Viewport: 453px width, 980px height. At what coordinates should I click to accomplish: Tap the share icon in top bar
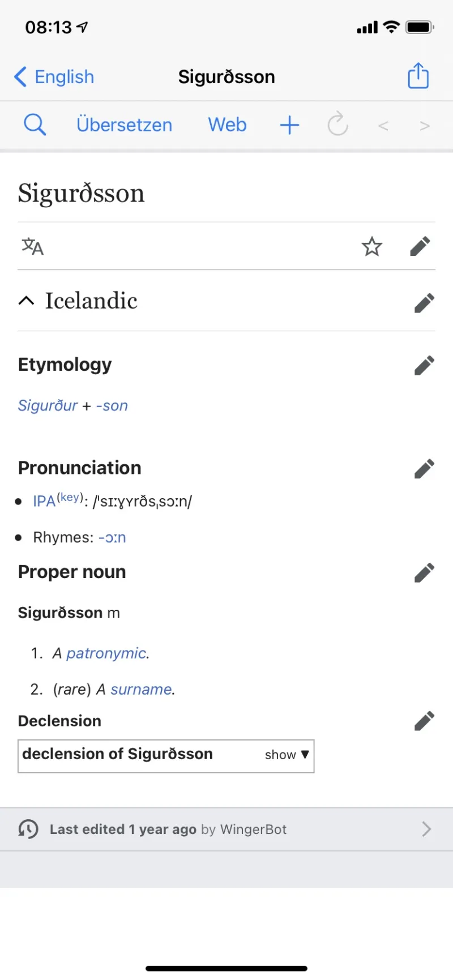(x=418, y=76)
